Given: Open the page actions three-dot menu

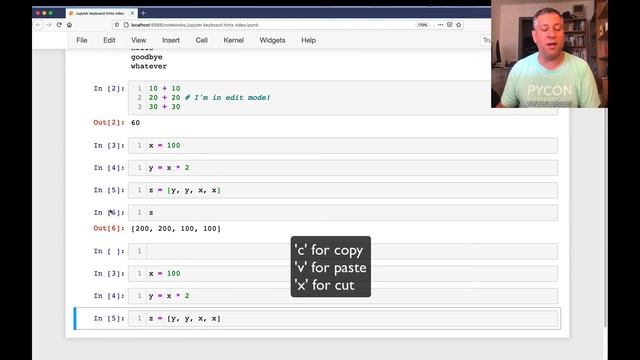Looking at the screenshot, I should (440, 25).
